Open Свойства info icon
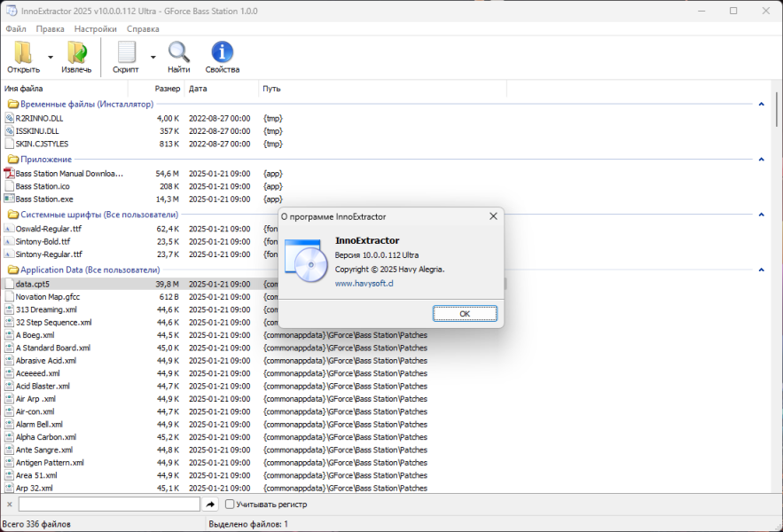The width and height of the screenshot is (783, 532). tap(223, 52)
